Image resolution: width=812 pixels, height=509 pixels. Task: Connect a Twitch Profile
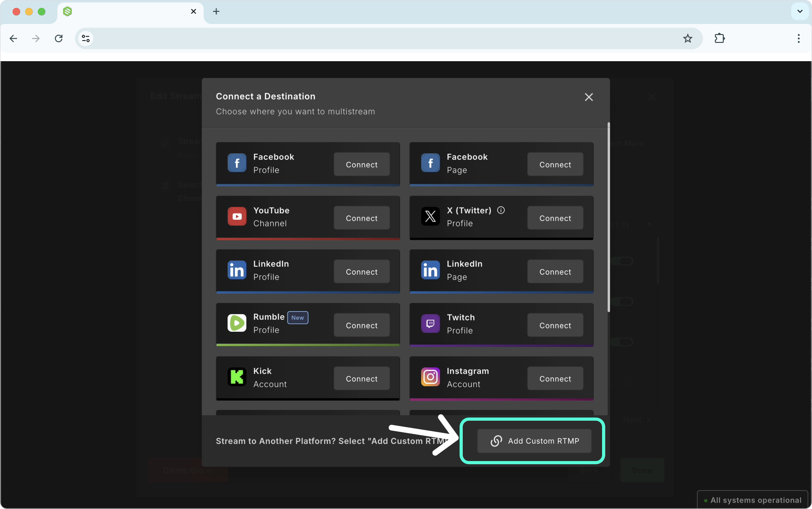tap(555, 325)
